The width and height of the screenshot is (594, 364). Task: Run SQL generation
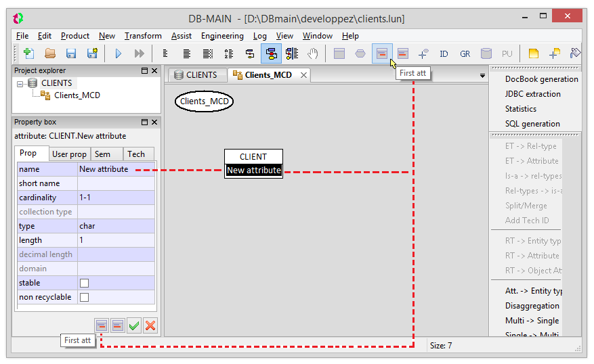pos(532,124)
